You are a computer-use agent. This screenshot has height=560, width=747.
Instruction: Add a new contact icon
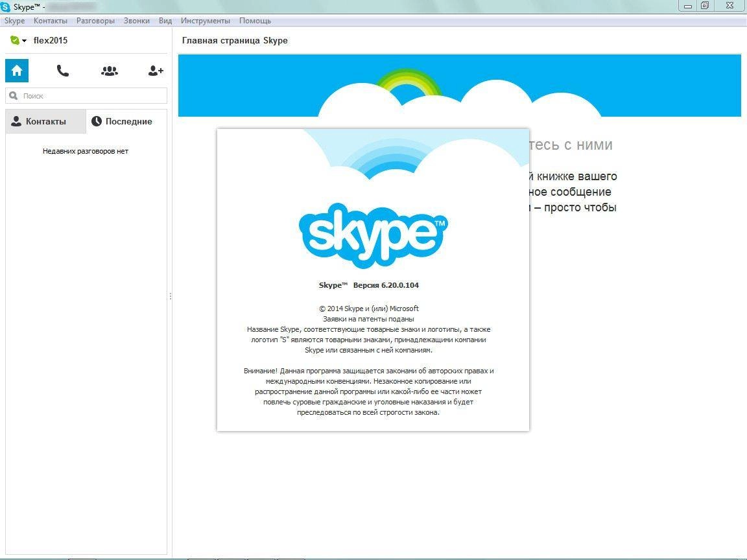click(156, 71)
